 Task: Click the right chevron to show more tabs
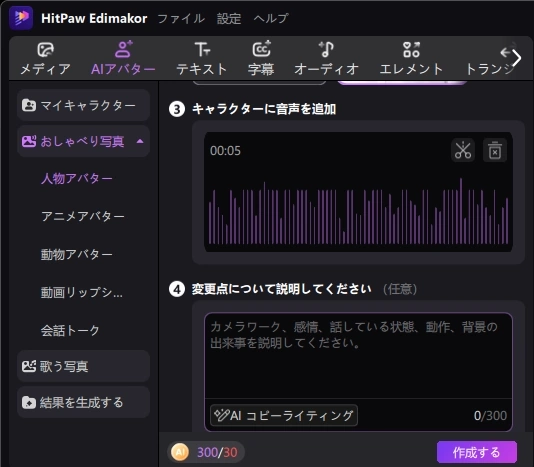pyautogui.click(x=517, y=58)
